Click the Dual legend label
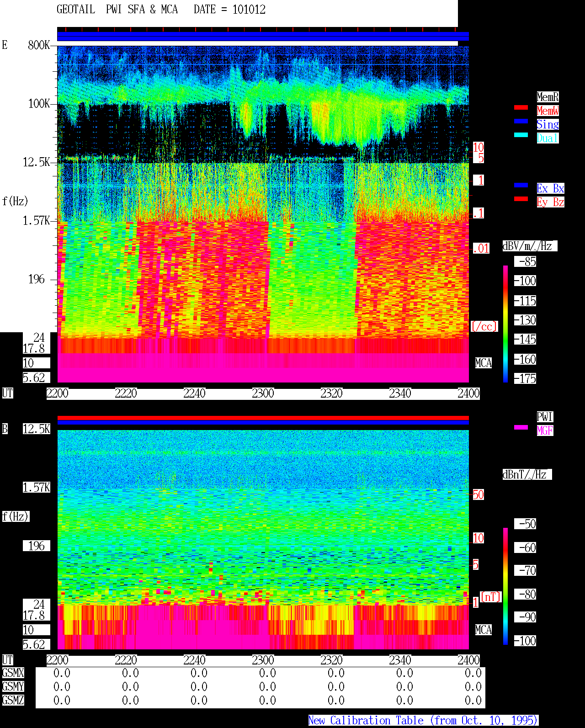Viewport: 585px width, 728px height. [x=548, y=138]
